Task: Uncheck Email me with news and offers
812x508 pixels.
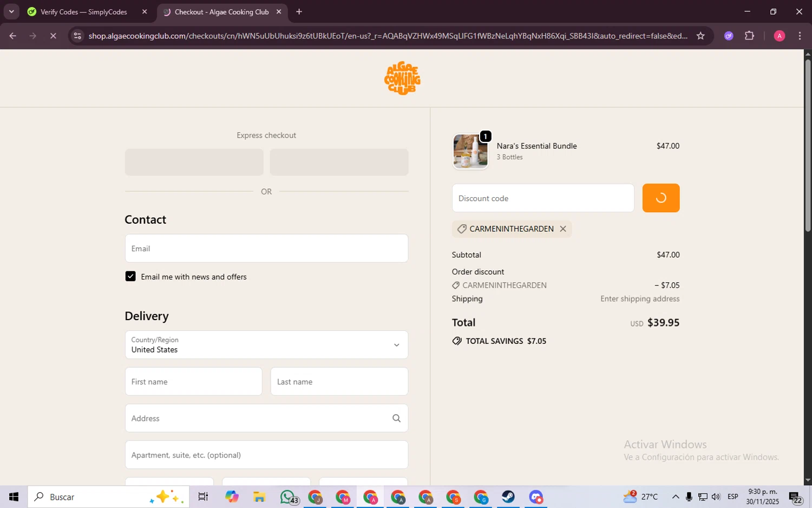Action: pyautogui.click(x=130, y=276)
